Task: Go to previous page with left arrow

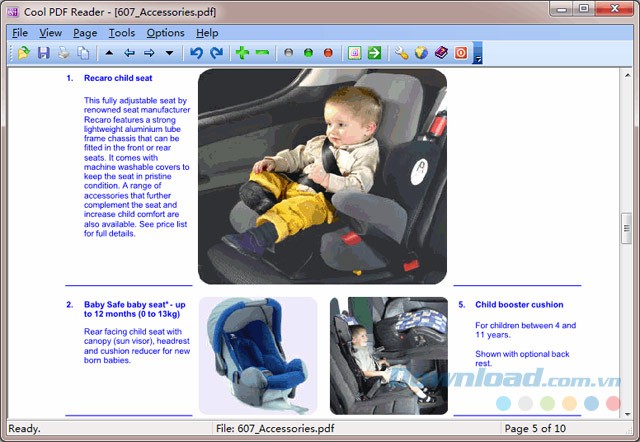Action: (129, 53)
